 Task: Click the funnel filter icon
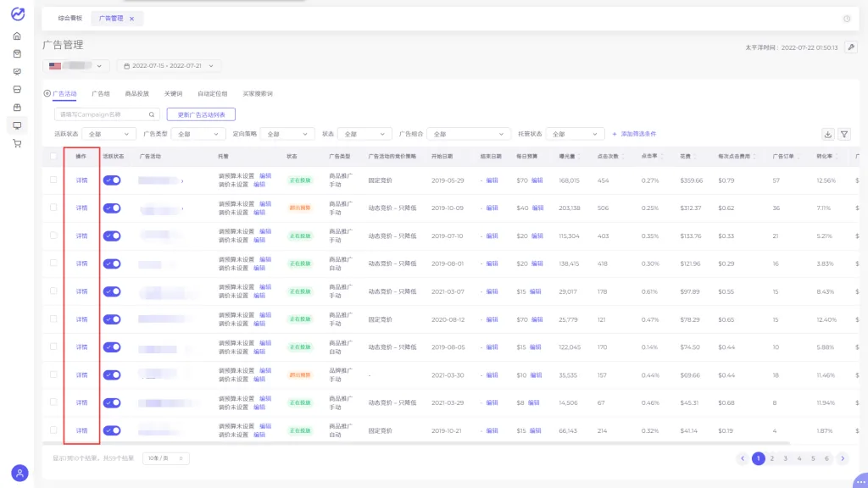pos(844,134)
